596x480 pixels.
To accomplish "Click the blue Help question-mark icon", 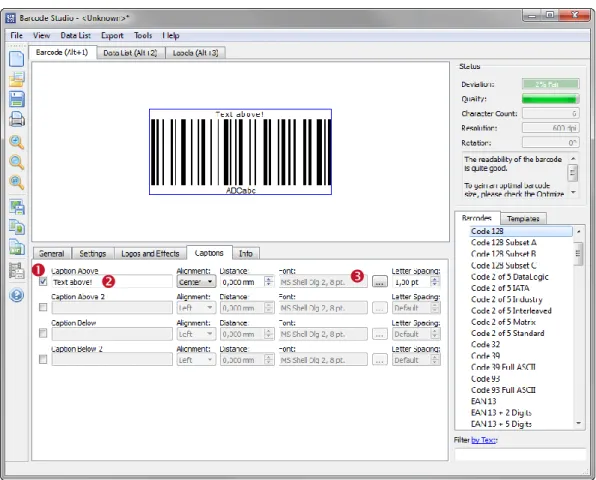I will [16, 295].
